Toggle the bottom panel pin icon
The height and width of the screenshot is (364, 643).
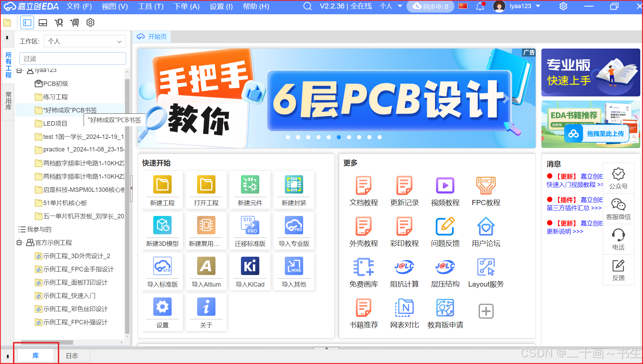[7, 356]
